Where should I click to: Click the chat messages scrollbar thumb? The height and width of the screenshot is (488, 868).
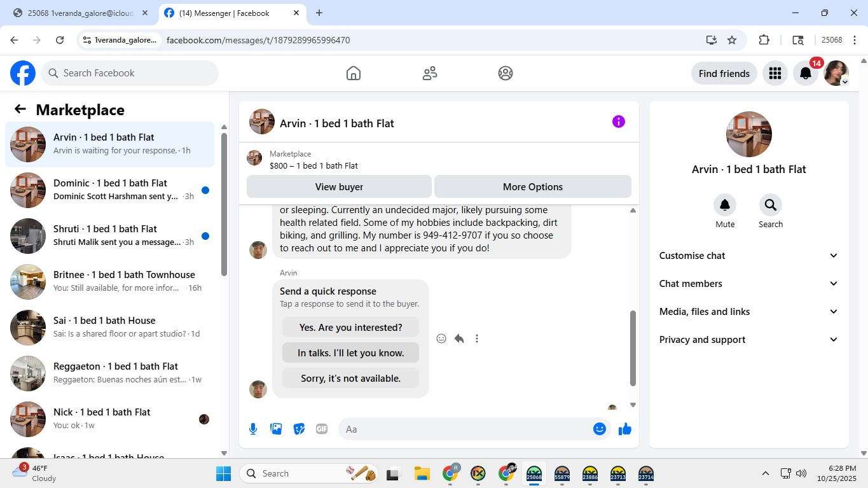pyautogui.click(x=633, y=348)
